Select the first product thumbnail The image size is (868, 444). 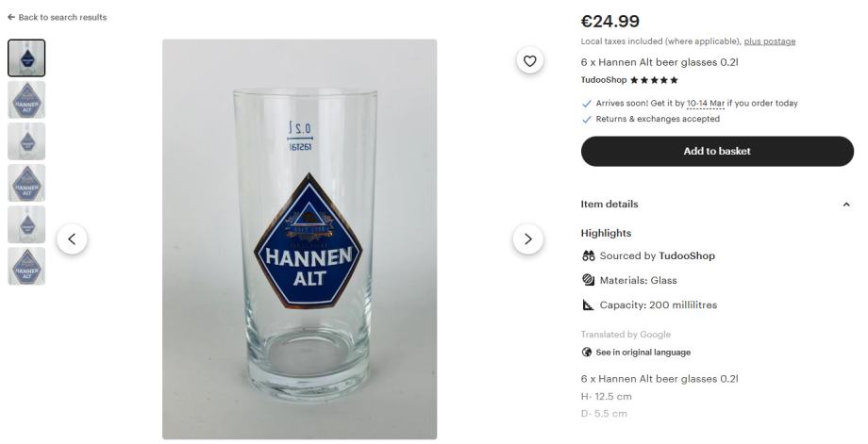pyautogui.click(x=26, y=58)
